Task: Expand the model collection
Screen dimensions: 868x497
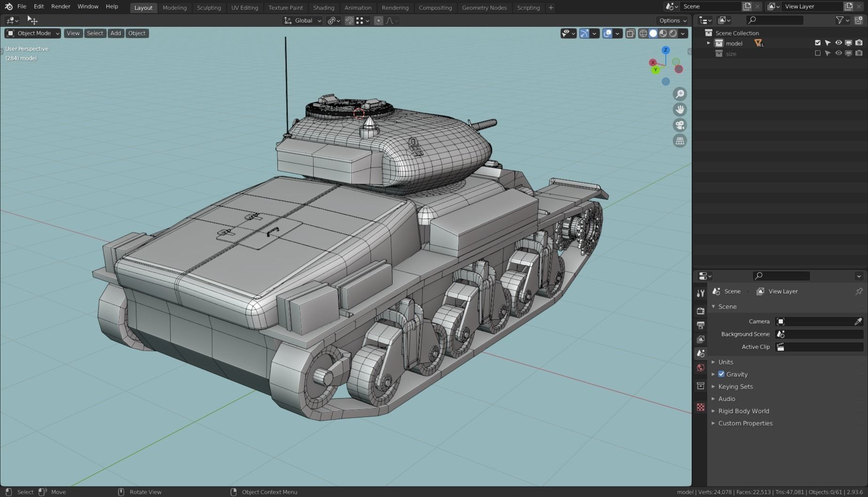Action: click(x=709, y=43)
